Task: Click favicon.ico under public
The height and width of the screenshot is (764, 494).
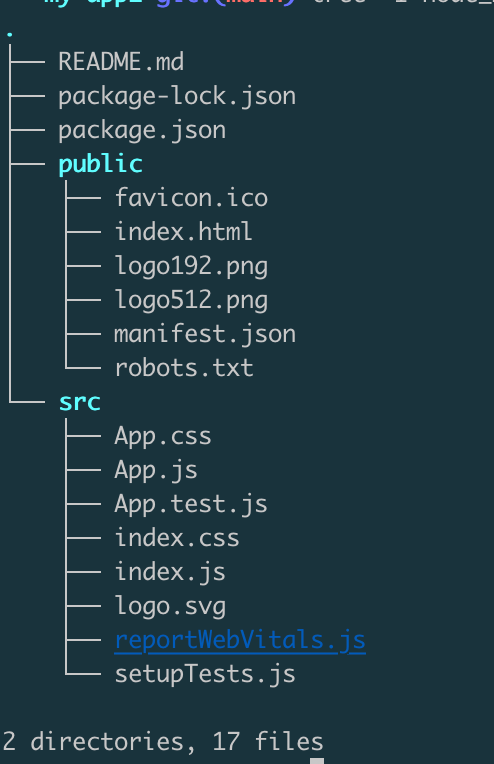Action: 191,198
